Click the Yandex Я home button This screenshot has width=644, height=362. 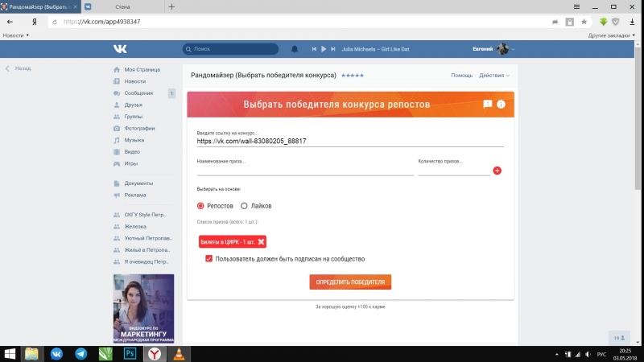pyautogui.click(x=35, y=22)
